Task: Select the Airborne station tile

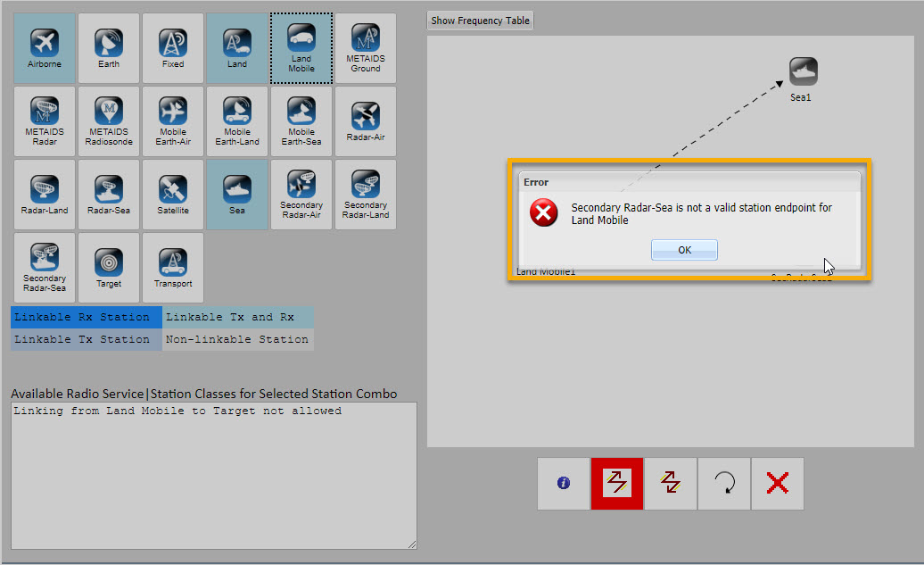Action: click(x=45, y=48)
